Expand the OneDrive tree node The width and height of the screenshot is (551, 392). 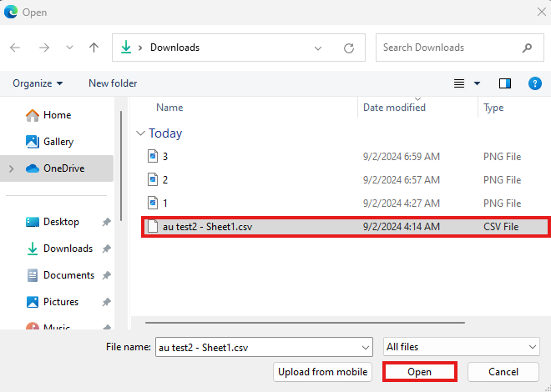[x=11, y=168]
